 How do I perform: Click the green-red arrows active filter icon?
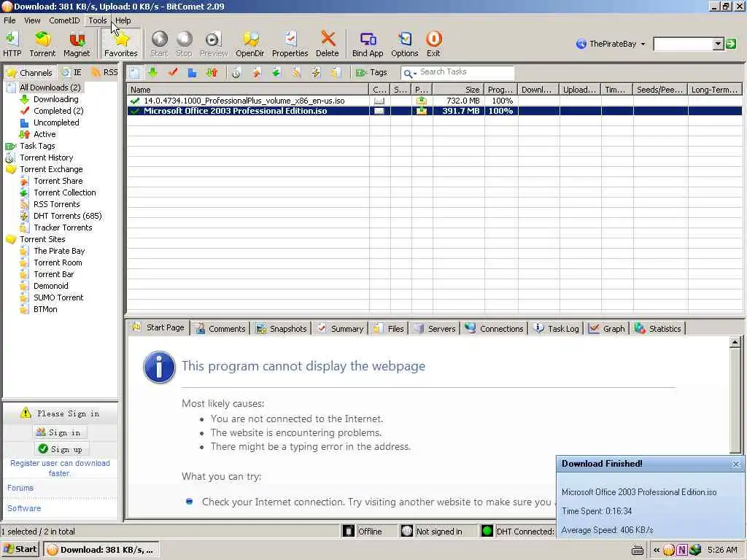pos(212,72)
